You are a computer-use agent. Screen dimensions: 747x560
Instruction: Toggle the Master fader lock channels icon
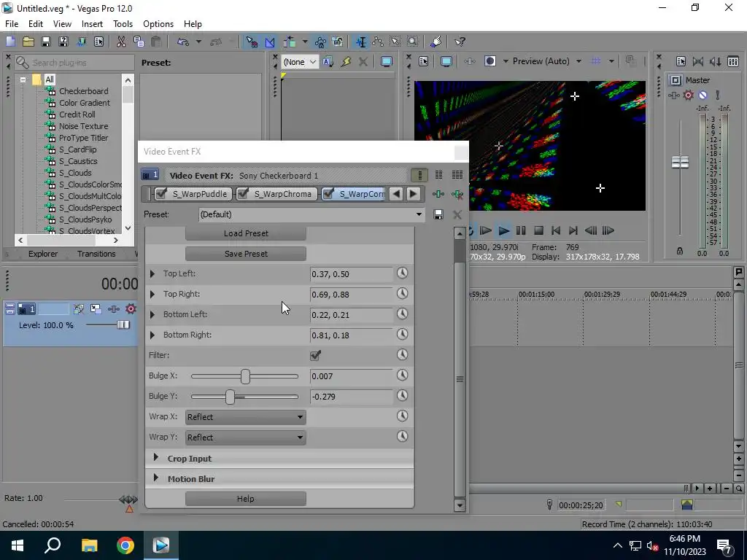click(680, 251)
